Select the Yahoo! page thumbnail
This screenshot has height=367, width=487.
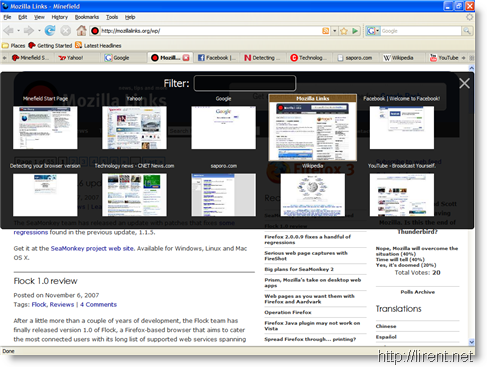click(x=134, y=127)
